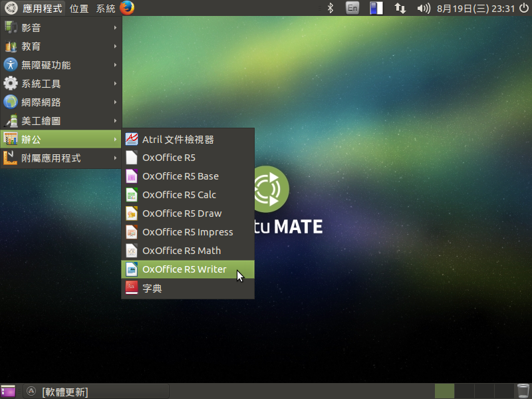The image size is (532, 399).
Task: Click the Atril 文件檢視器 icon
Action: coord(131,139)
